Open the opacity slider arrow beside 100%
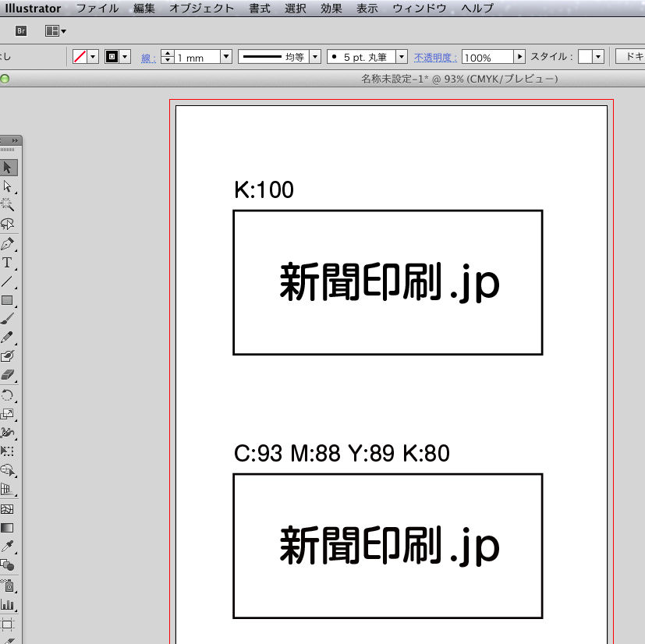The width and height of the screenshot is (645, 644). (x=519, y=57)
